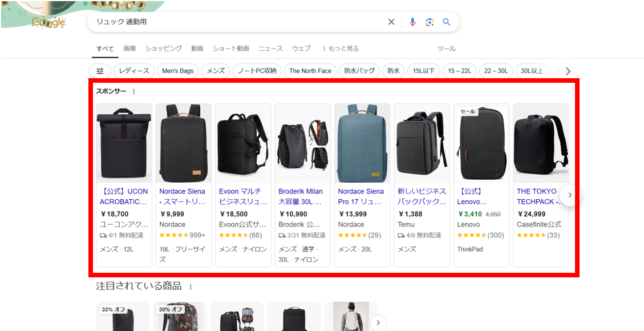Click the blue search magnifier icon
The width and height of the screenshot is (644, 331).
click(x=447, y=22)
